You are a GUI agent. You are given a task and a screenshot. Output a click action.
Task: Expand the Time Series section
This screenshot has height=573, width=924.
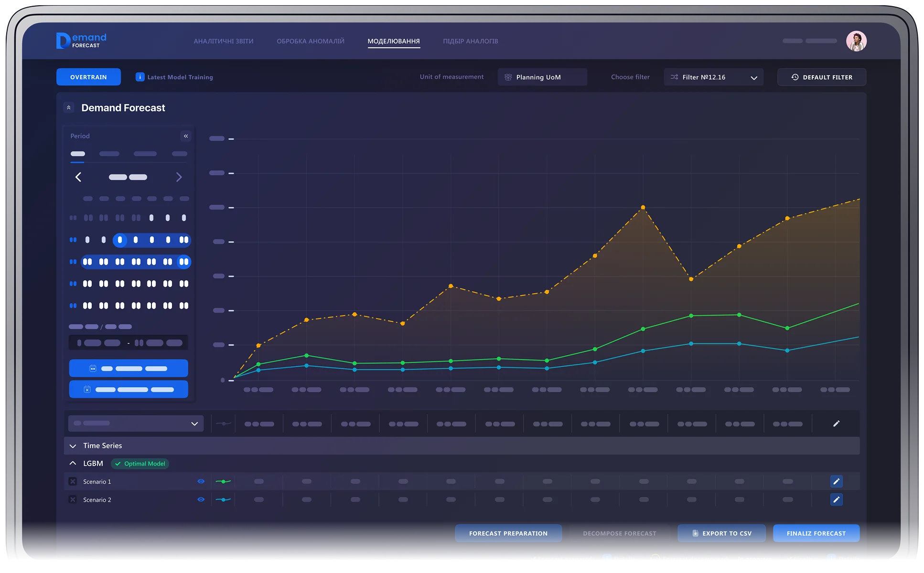click(73, 446)
